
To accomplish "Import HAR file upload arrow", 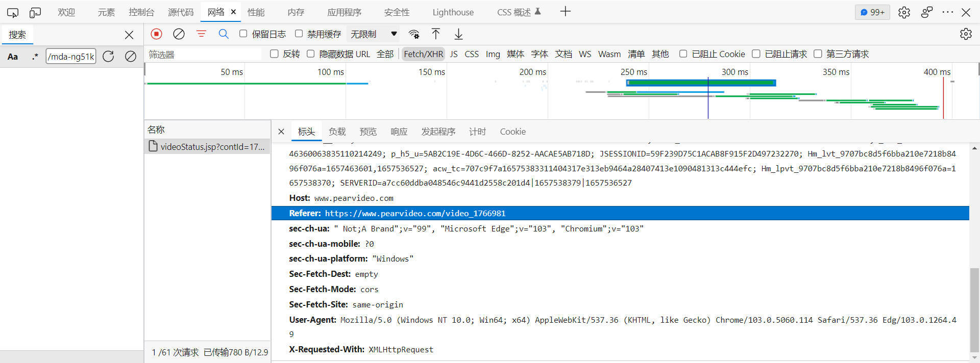I will 436,34.
